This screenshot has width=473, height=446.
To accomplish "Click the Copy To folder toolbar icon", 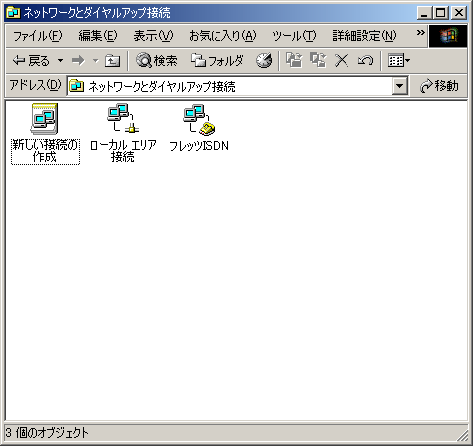I will point(318,61).
